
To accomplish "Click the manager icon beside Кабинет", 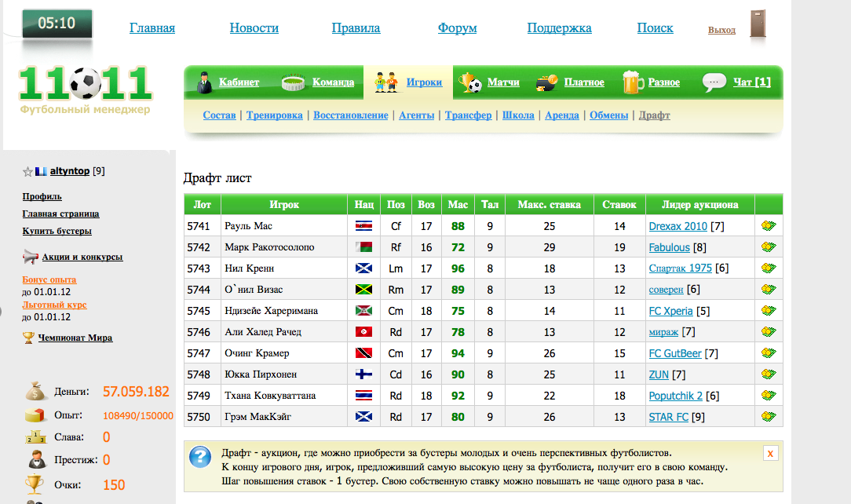I will pyautogui.click(x=204, y=82).
